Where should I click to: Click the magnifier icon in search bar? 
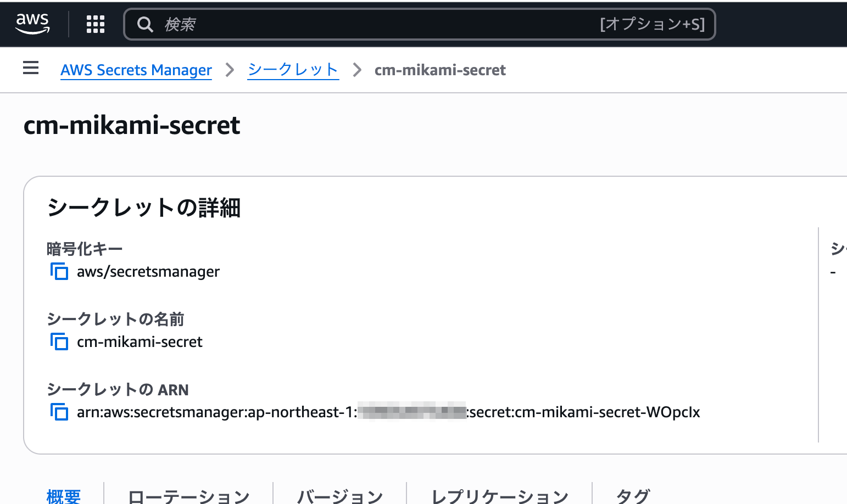coord(145,24)
